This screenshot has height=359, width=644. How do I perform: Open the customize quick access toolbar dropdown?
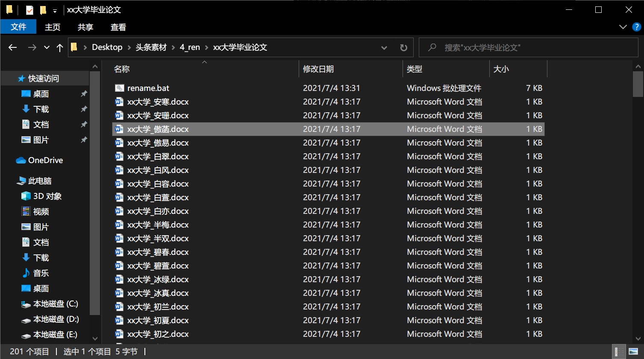pos(55,11)
